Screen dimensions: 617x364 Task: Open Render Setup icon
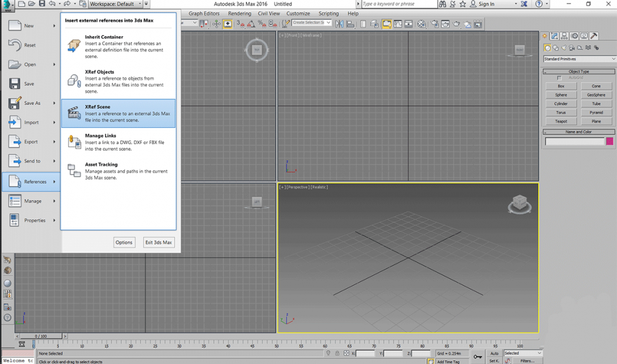click(x=434, y=24)
